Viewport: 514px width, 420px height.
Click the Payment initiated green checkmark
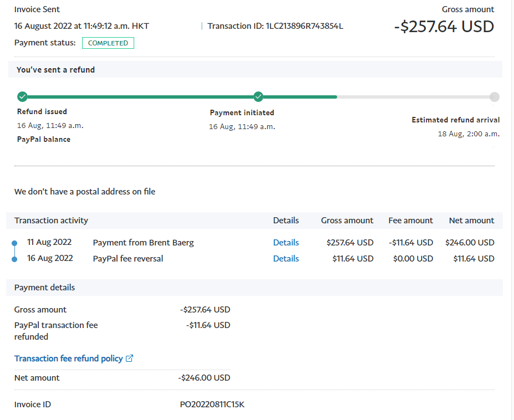[258, 97]
